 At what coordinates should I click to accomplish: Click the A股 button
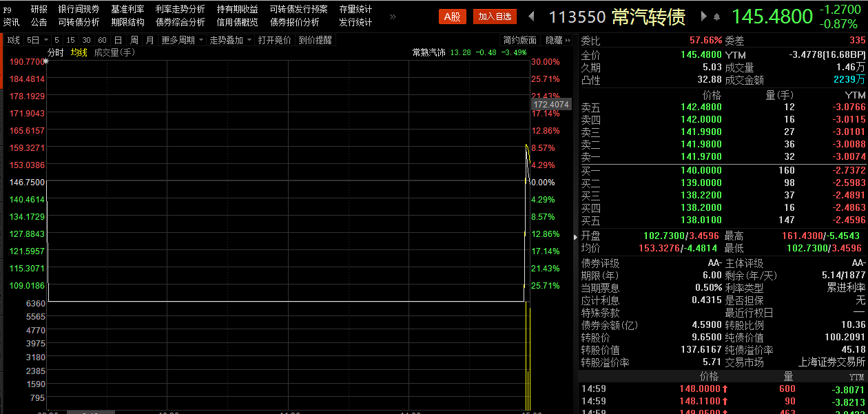(452, 17)
